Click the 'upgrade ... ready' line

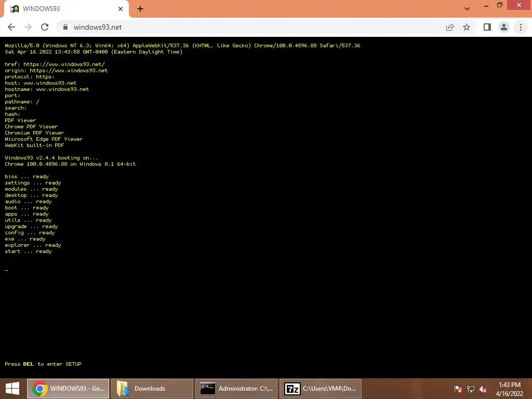[x=32, y=227]
